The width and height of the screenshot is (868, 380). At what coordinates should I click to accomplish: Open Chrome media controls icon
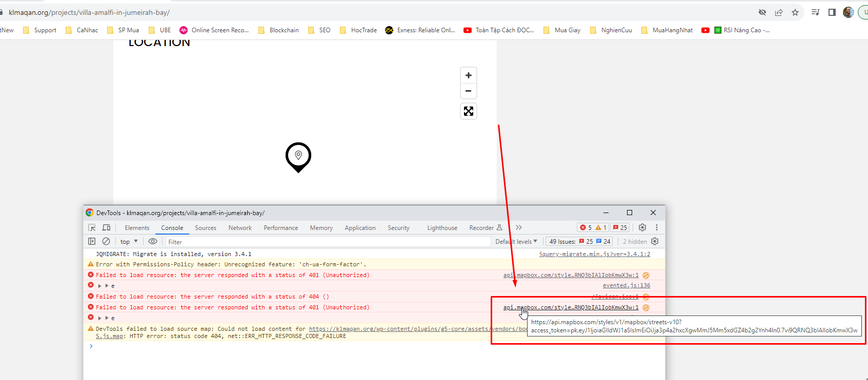815,12
